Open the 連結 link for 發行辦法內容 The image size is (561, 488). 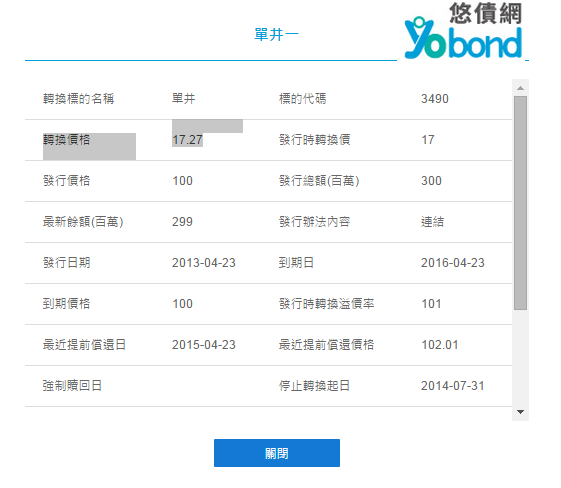(x=432, y=222)
